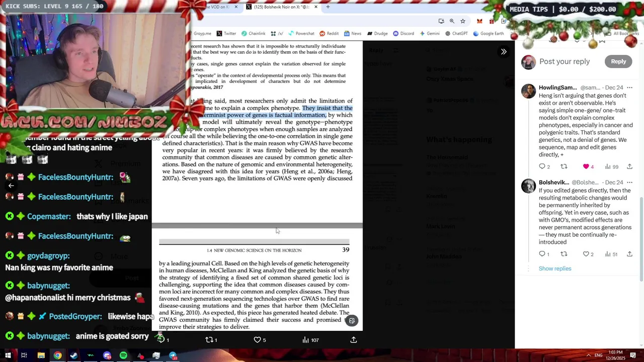The height and width of the screenshot is (362, 644).
Task: Focus the 'Post your reply' field
Action: coord(565,61)
